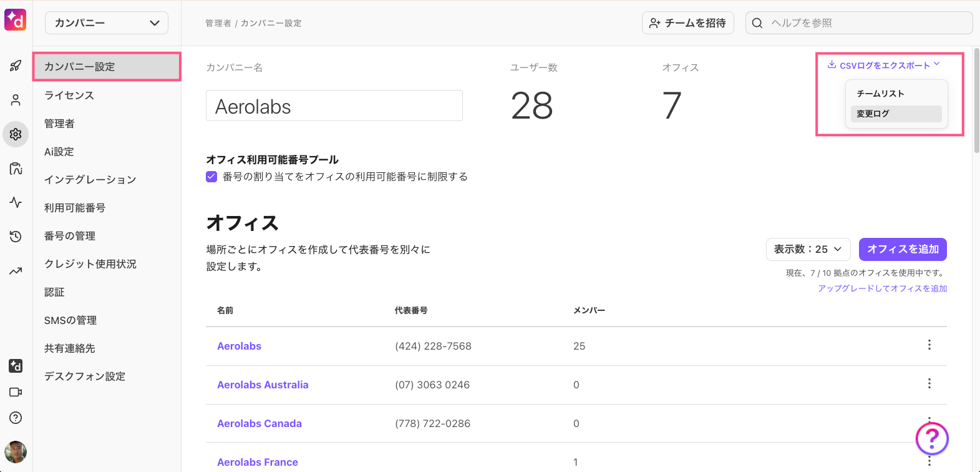Image resolution: width=980 pixels, height=472 pixels.
Task: Click the 代表番号 column header
Action: click(x=411, y=310)
